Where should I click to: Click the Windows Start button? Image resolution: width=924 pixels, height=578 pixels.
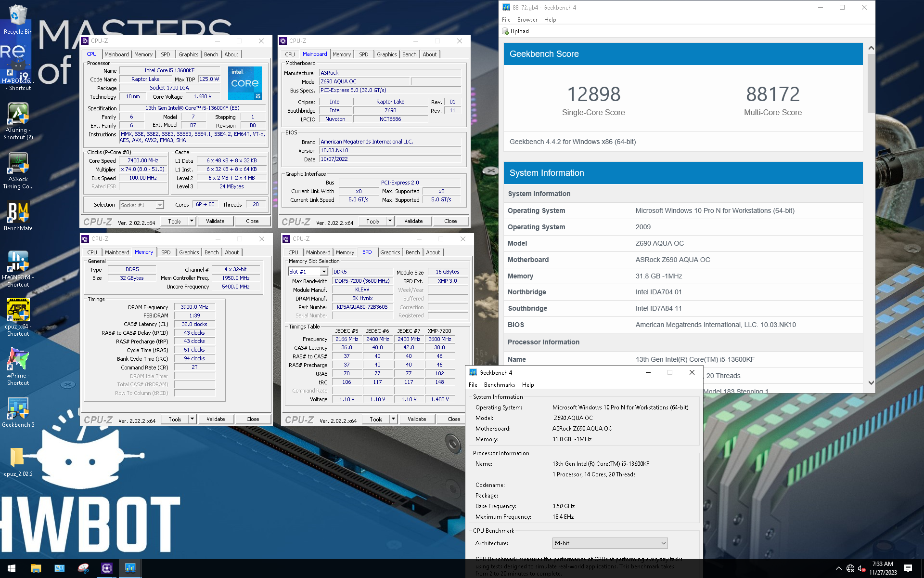click(x=12, y=568)
